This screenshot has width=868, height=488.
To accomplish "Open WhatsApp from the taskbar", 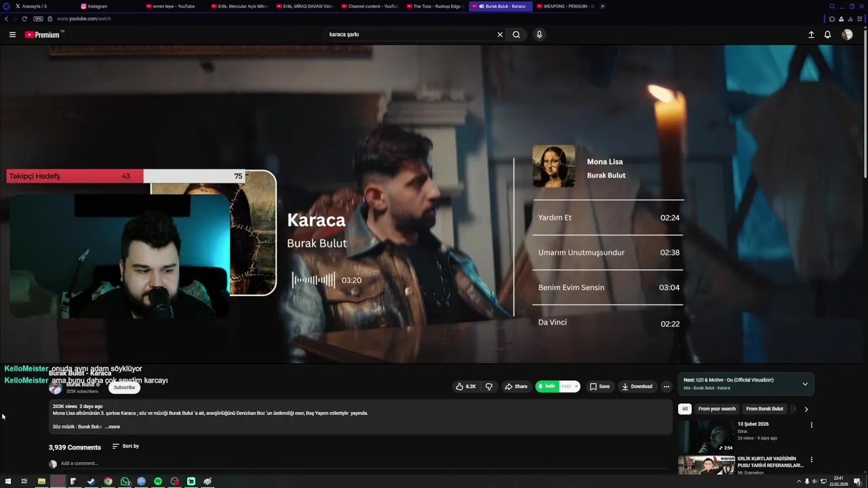I will pos(125,481).
